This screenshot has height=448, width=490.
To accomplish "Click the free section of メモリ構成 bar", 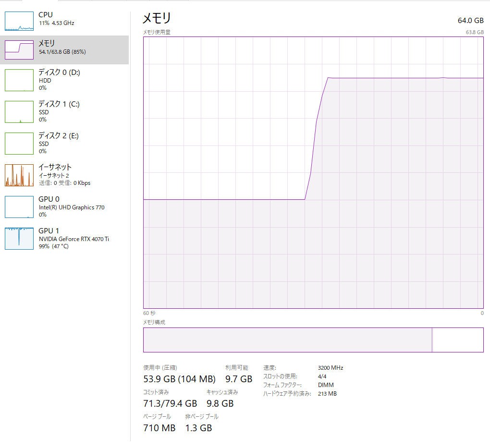I will coord(458,340).
